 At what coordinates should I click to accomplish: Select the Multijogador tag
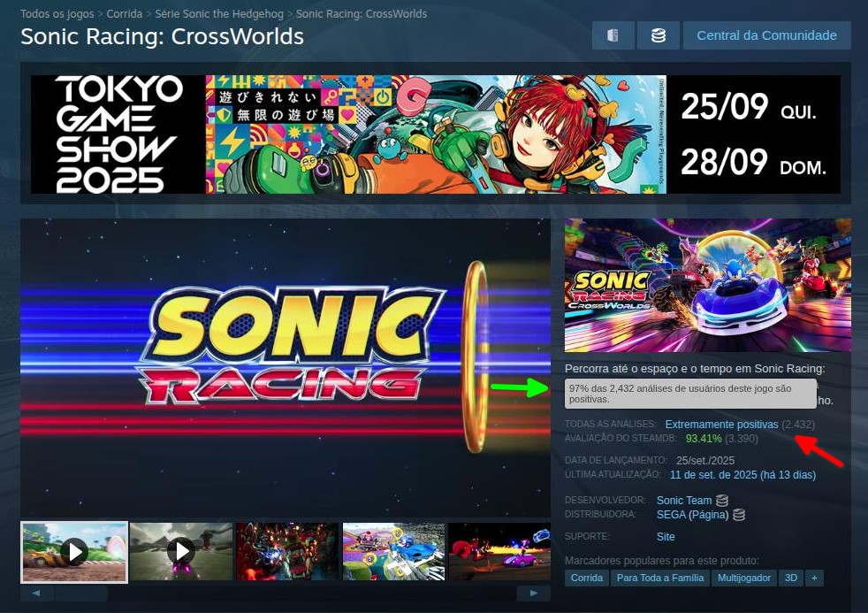744,579
